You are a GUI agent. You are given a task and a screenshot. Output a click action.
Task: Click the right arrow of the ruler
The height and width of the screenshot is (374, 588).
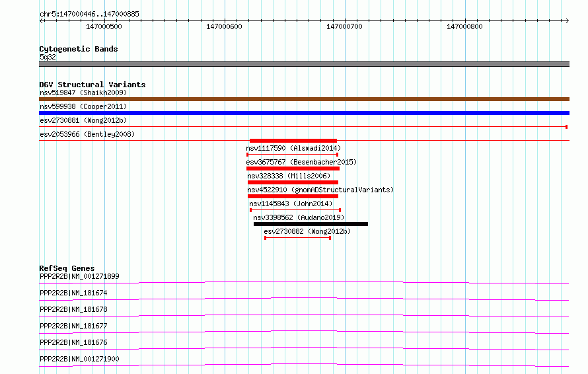(568, 20)
